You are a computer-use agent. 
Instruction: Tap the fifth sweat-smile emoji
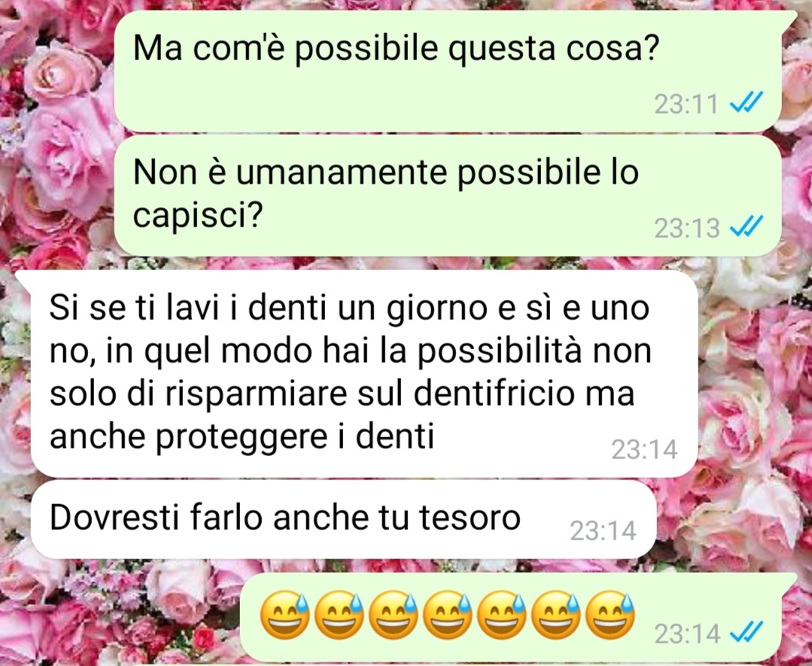(x=502, y=614)
